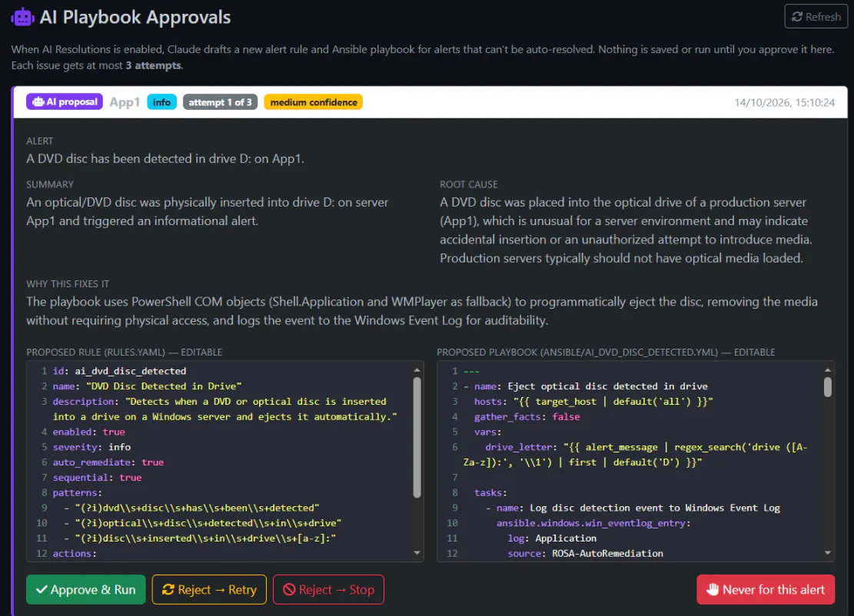
Task: Click the blue info severity badge
Action: tap(161, 102)
